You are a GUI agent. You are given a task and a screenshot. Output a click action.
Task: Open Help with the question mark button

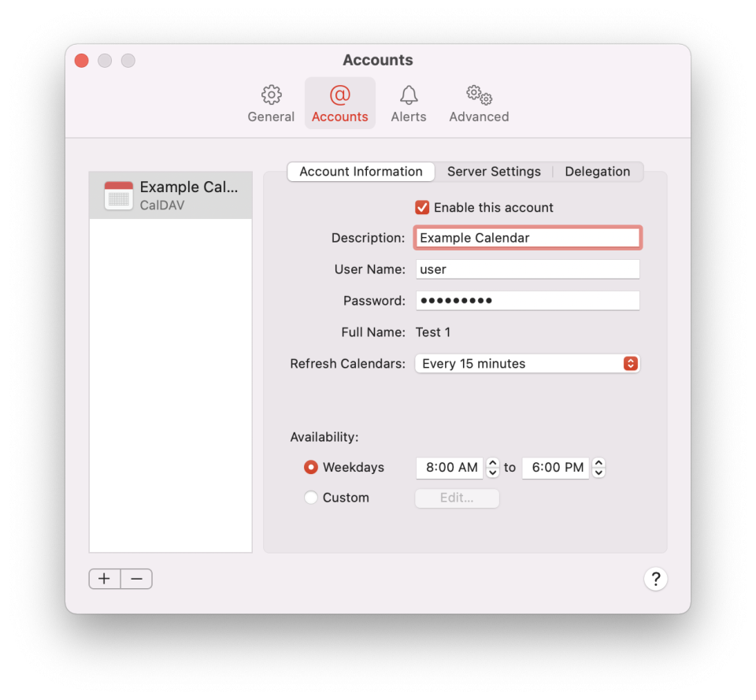(x=656, y=579)
